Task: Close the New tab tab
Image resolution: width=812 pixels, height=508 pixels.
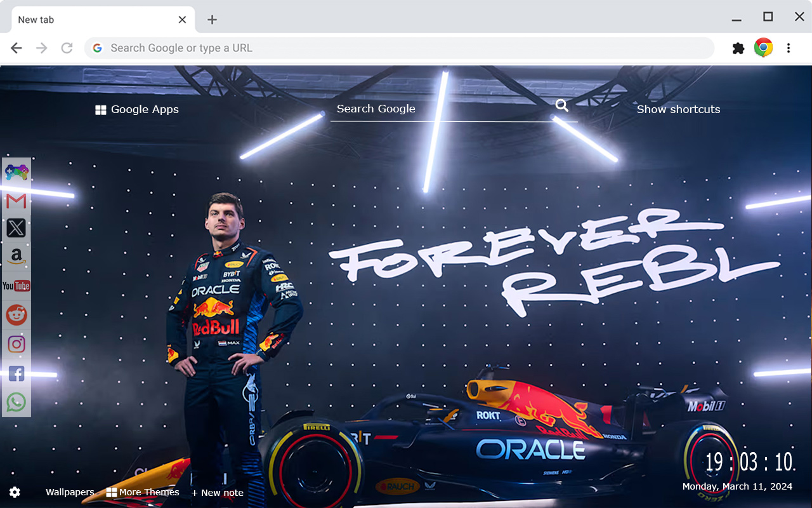Action: pos(182,20)
